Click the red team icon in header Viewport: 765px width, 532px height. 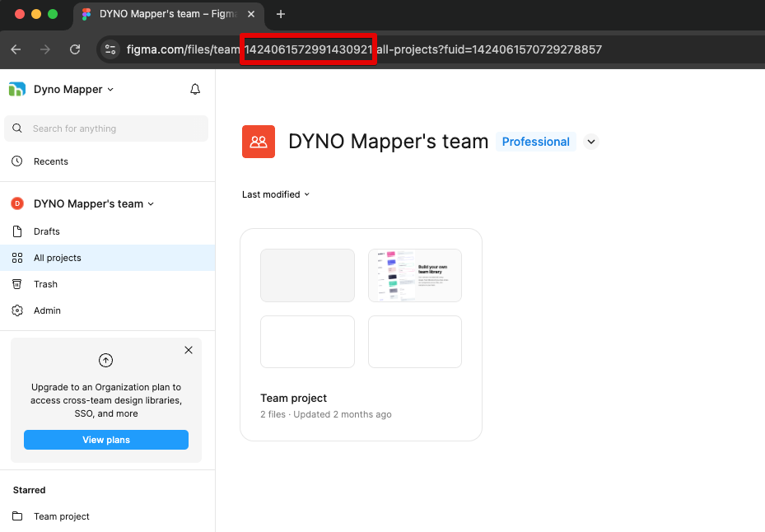coord(259,142)
